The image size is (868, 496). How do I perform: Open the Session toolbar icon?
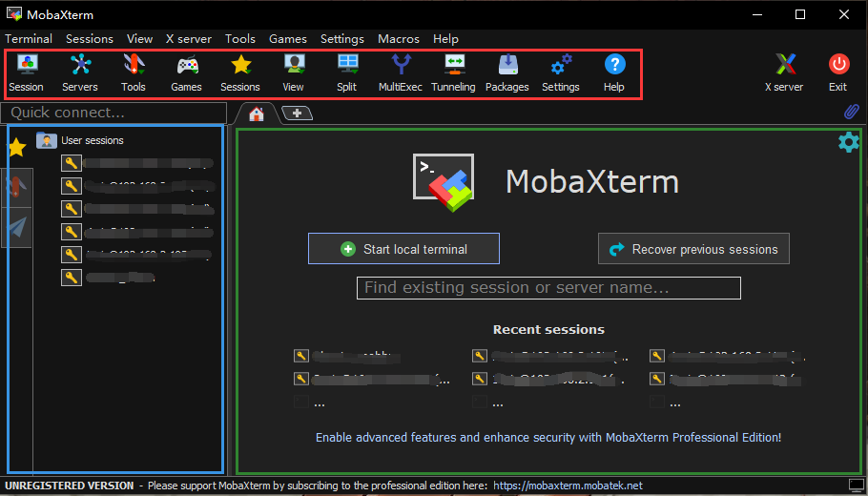tap(26, 73)
